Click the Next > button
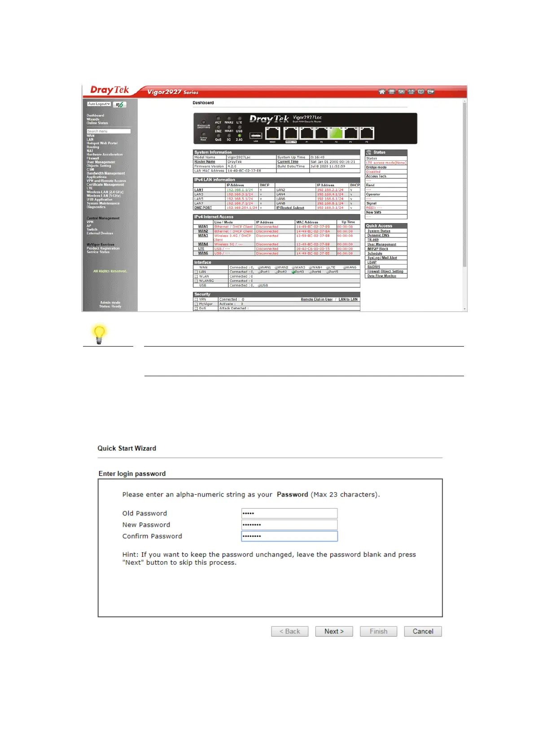Screen dimensions: 534x756 pyautogui.click(x=334, y=631)
